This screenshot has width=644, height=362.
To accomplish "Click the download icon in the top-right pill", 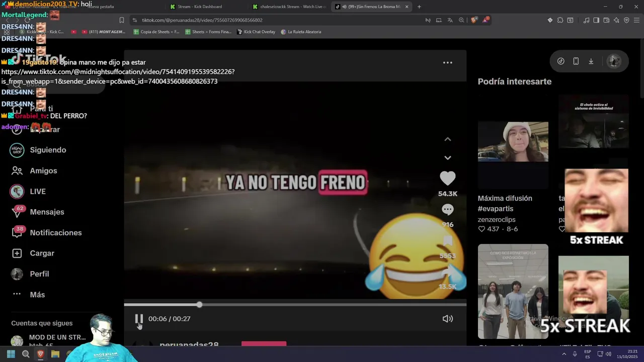I will click(x=591, y=61).
